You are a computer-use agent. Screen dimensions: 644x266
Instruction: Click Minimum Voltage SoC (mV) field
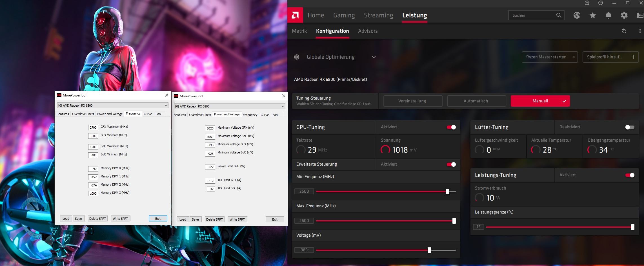point(210,154)
